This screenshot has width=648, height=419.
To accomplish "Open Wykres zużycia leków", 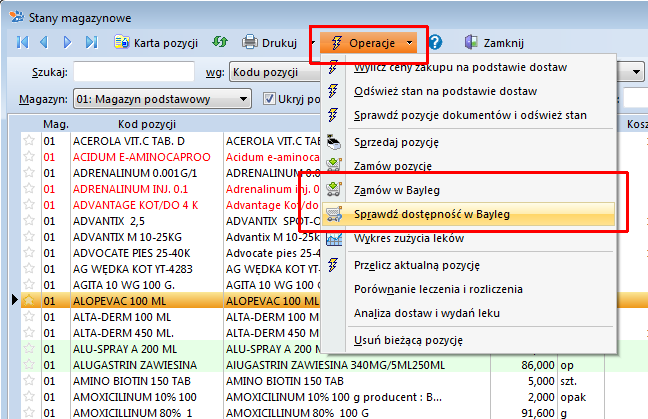I will (409, 238).
